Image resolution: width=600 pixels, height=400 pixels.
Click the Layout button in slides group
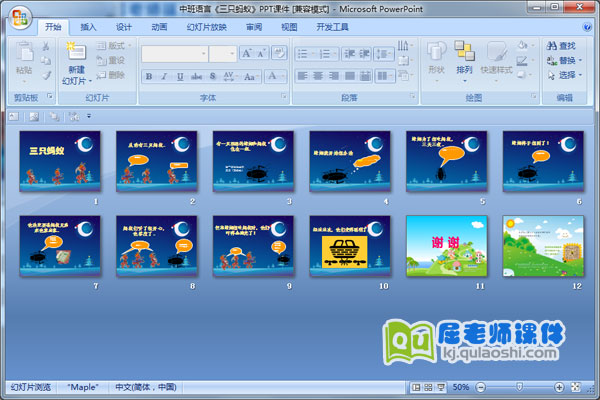tap(114, 46)
